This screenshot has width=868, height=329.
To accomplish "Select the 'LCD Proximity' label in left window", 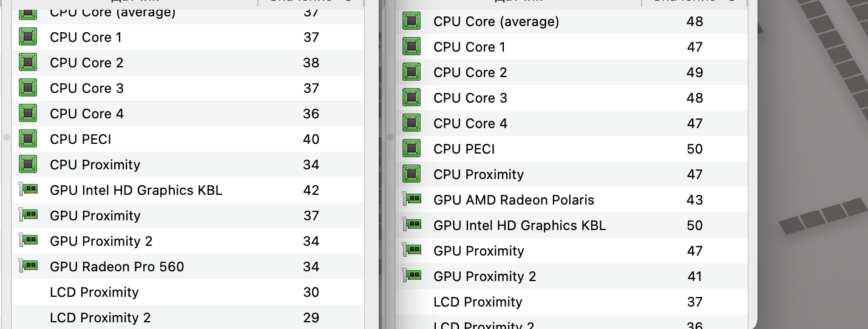I will [94, 292].
